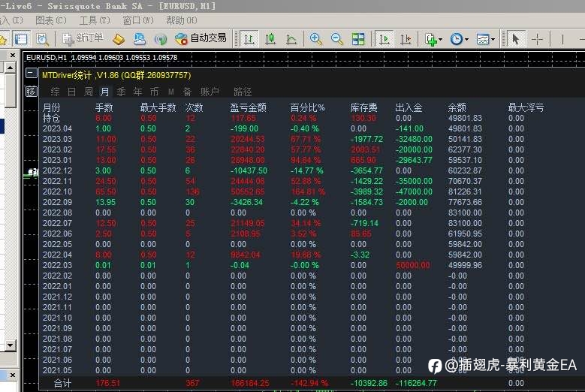Viewport: 585px width, 392px height.
Task: Click the zoom in magnifier icon
Action: coord(315,39)
